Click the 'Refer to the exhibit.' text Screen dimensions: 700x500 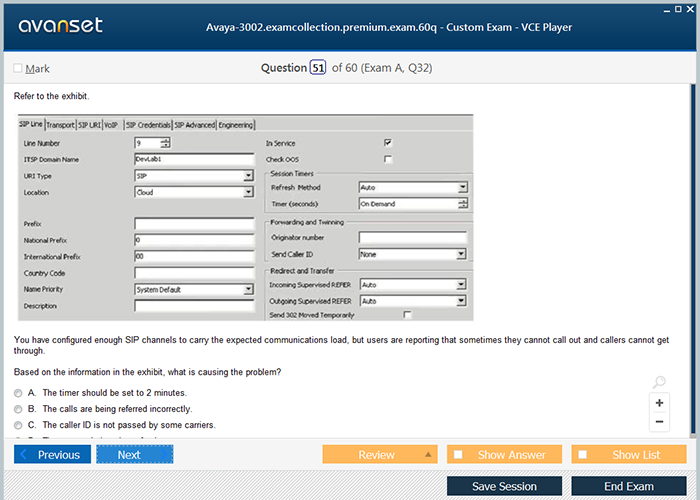[52, 96]
